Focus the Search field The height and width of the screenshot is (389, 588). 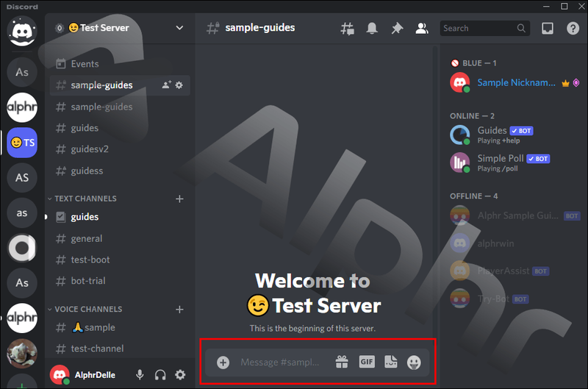click(485, 28)
